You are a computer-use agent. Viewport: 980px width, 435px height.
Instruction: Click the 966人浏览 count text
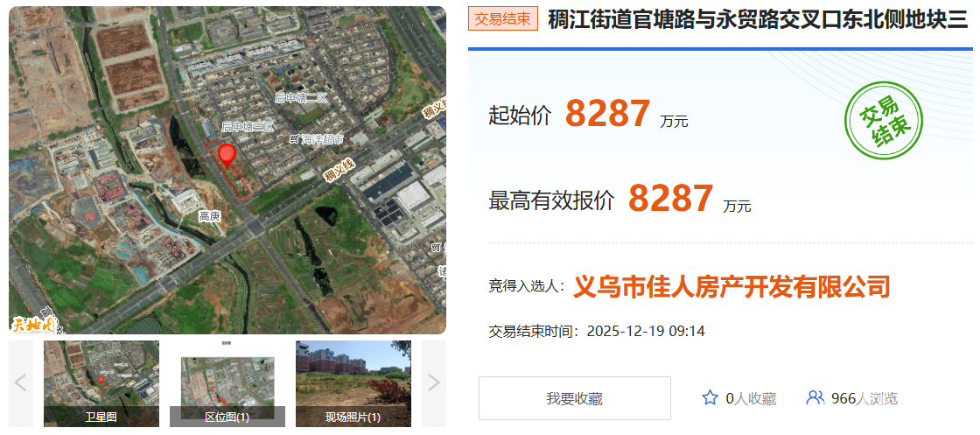pos(864,398)
